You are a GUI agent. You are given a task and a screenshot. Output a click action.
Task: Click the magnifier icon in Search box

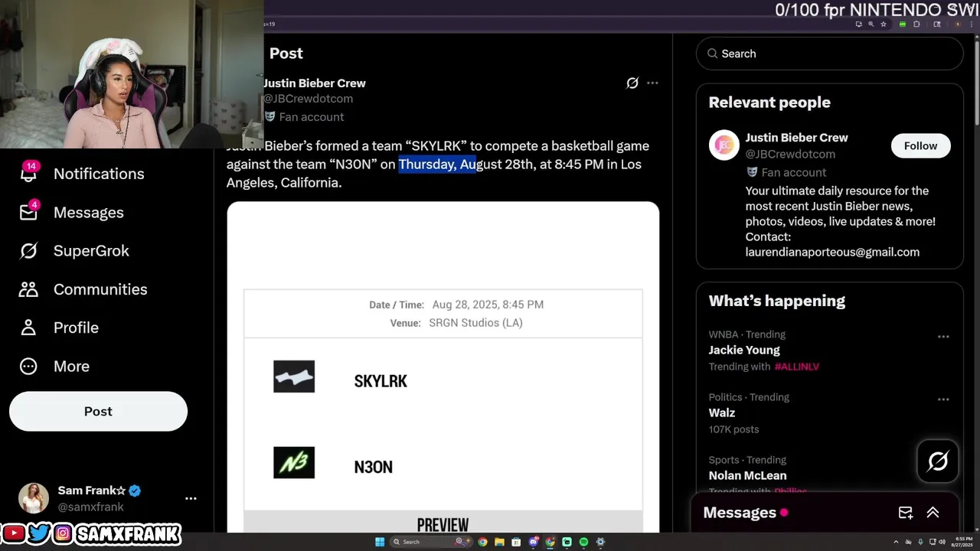pos(713,54)
